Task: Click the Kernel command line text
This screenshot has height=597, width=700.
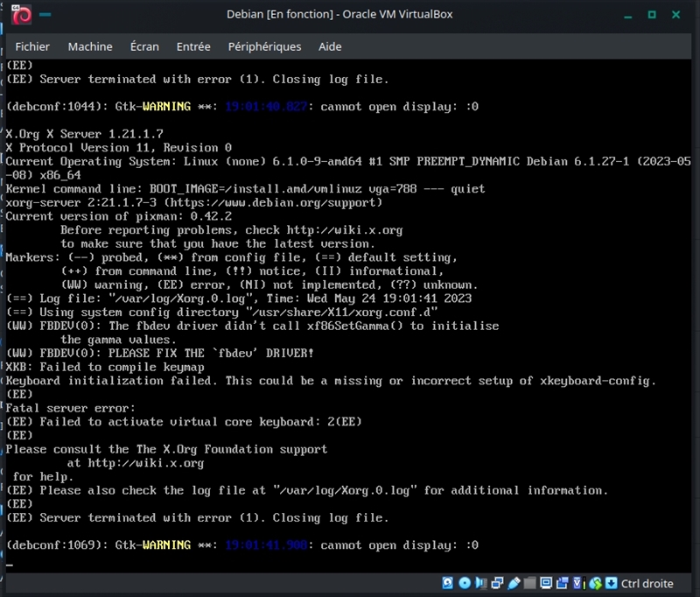Action: tap(245, 189)
